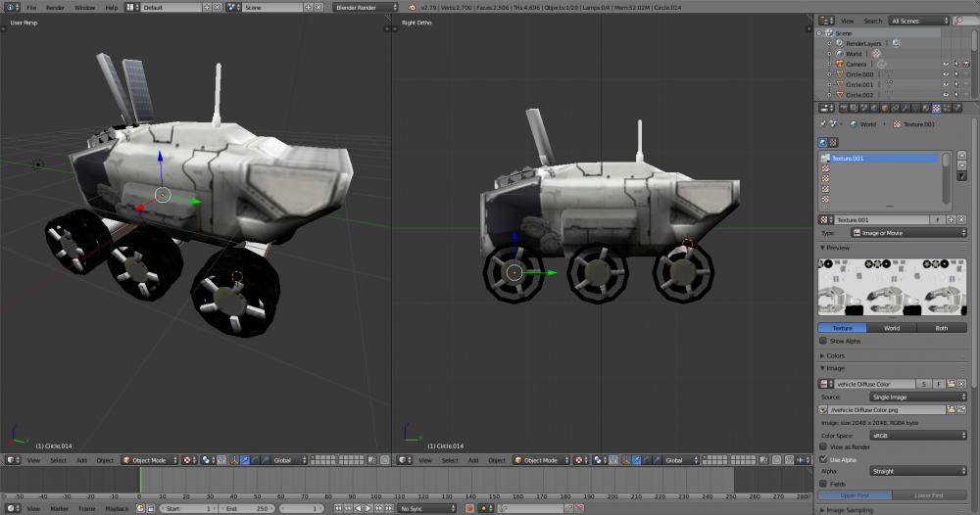Select translate manipulator in left viewport header
The image size is (980, 515).
(244, 460)
